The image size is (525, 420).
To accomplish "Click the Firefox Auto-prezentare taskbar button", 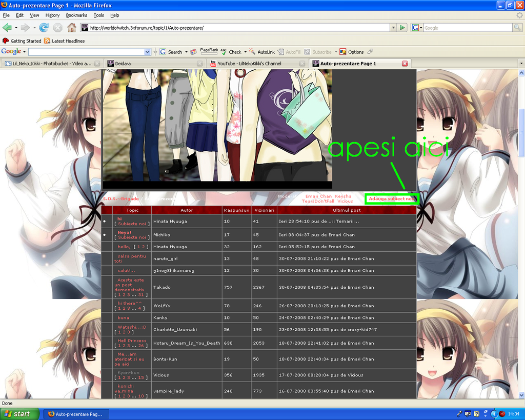I will tap(76, 414).
